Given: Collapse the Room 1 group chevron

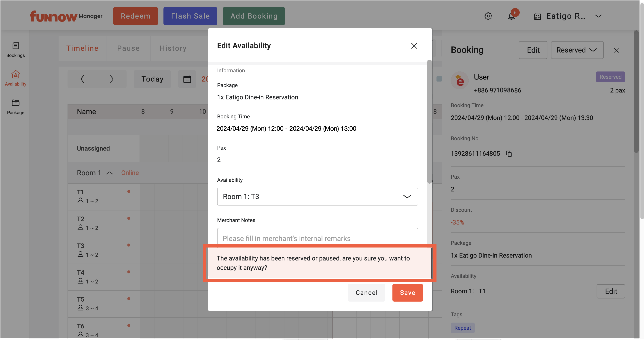Looking at the screenshot, I should point(110,173).
